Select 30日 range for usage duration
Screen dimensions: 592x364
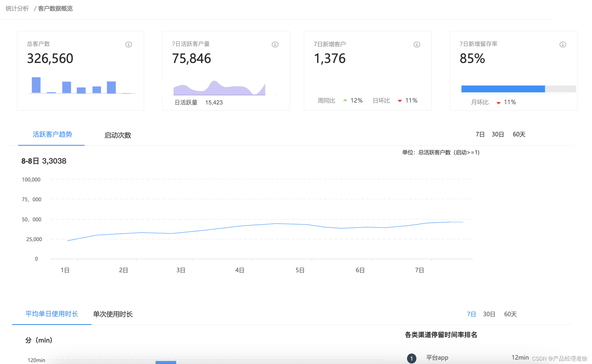(489, 314)
